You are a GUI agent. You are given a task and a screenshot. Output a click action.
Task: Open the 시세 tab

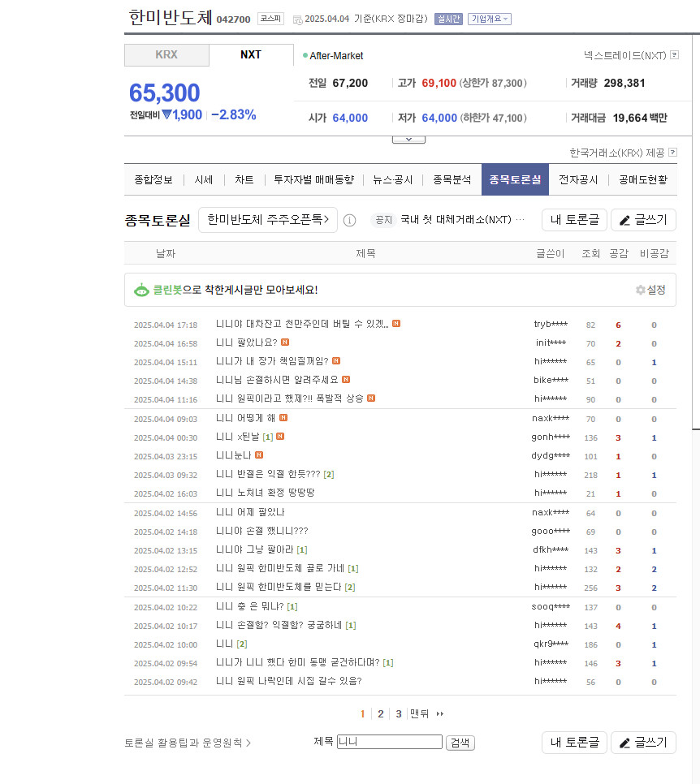coord(204,179)
